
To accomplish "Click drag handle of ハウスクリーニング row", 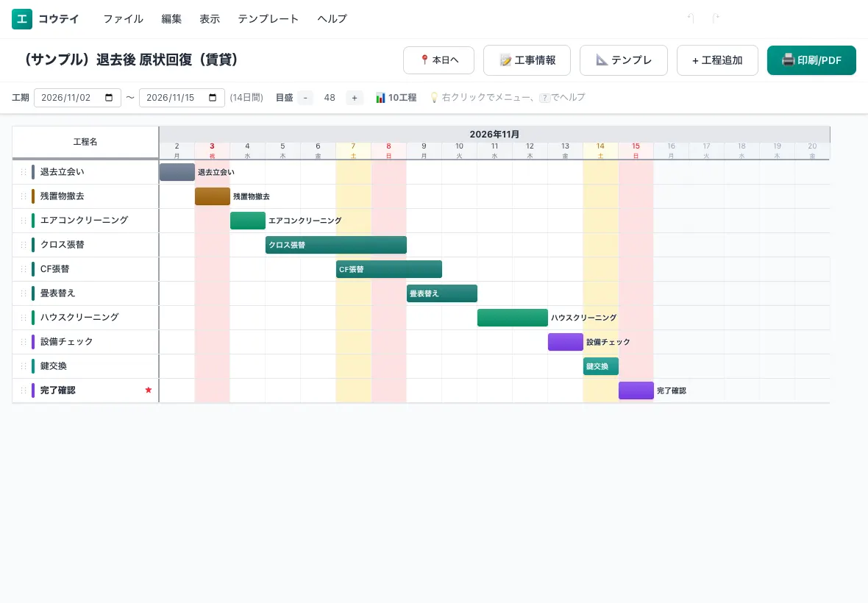I will pyautogui.click(x=24, y=318).
